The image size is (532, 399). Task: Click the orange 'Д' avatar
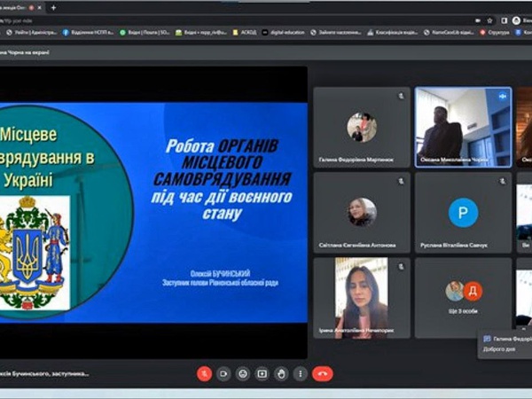(x=473, y=291)
